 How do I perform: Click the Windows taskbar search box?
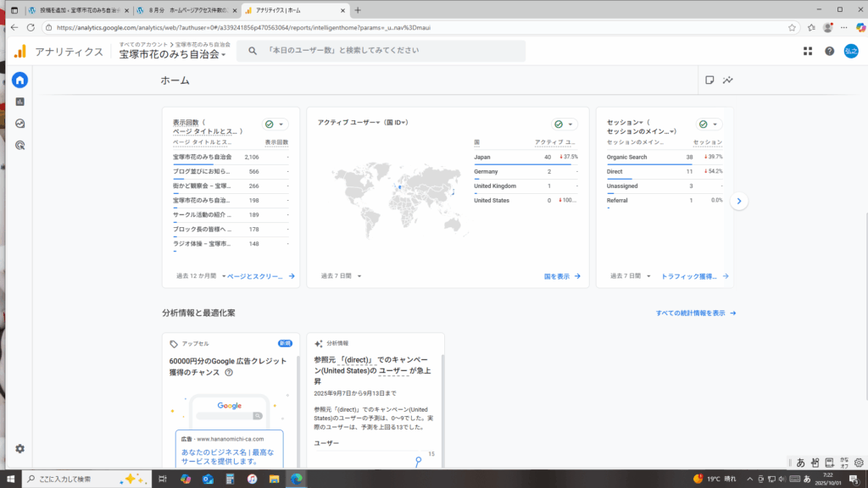81,479
